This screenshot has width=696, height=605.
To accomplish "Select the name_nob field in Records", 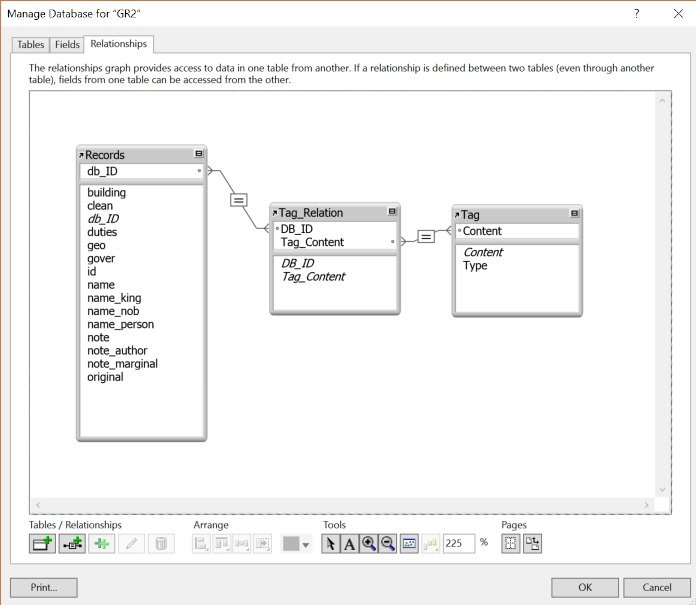I will (x=113, y=311).
